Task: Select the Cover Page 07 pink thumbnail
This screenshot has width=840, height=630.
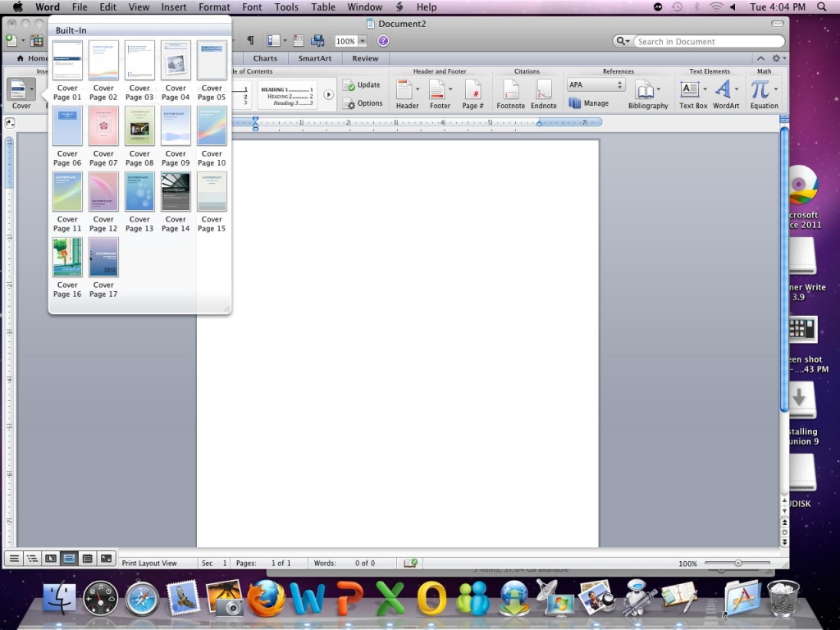Action: [103, 126]
